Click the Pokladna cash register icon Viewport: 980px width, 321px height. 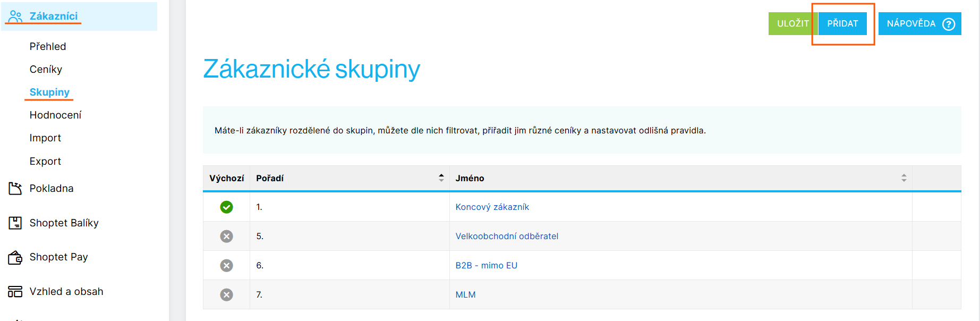15,188
